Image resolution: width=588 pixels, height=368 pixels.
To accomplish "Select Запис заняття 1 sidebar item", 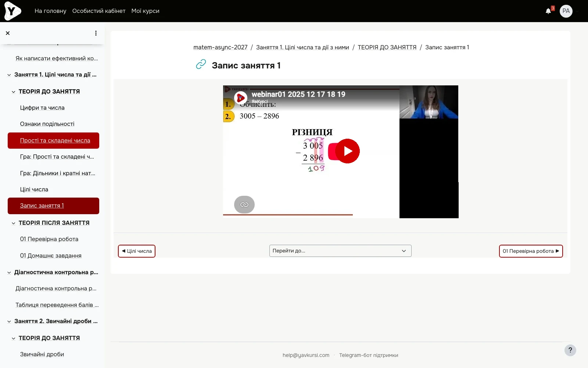I will [x=53, y=206].
